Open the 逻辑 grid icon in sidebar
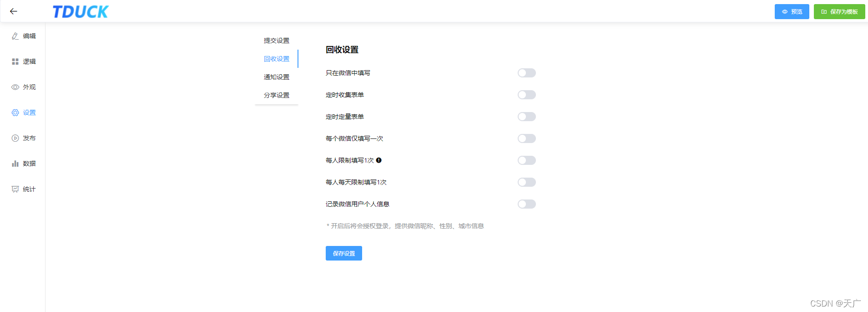Screen dimensions: 868x312 [15, 61]
